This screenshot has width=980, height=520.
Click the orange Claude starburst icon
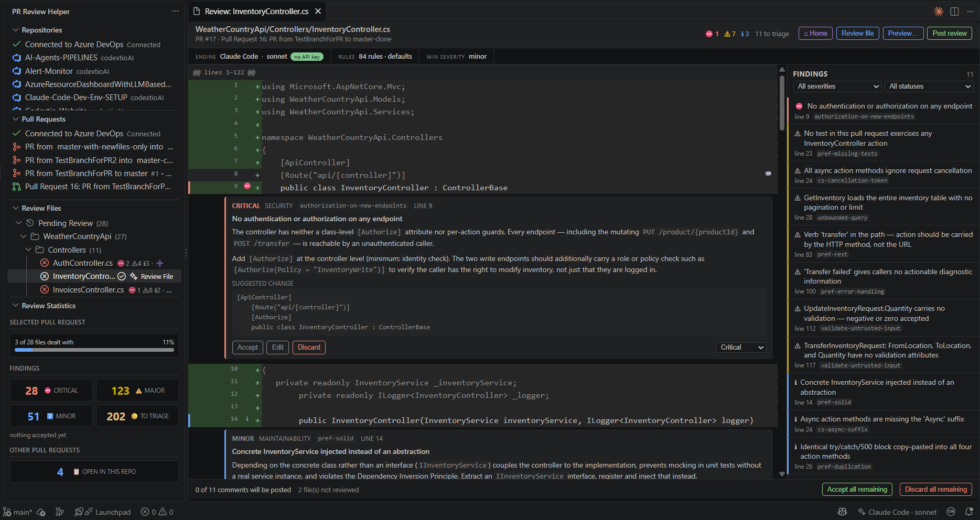[x=939, y=12]
